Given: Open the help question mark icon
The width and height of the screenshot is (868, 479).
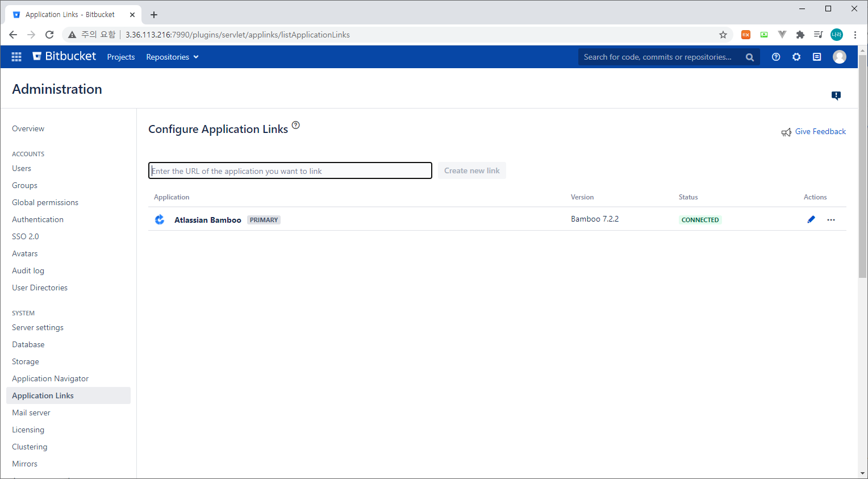Looking at the screenshot, I should click(776, 57).
